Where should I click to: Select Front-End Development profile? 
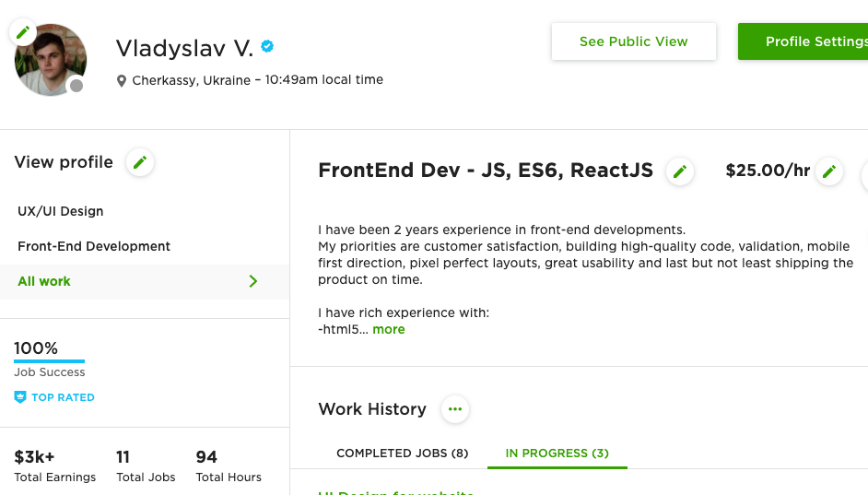pyautogui.click(x=94, y=246)
